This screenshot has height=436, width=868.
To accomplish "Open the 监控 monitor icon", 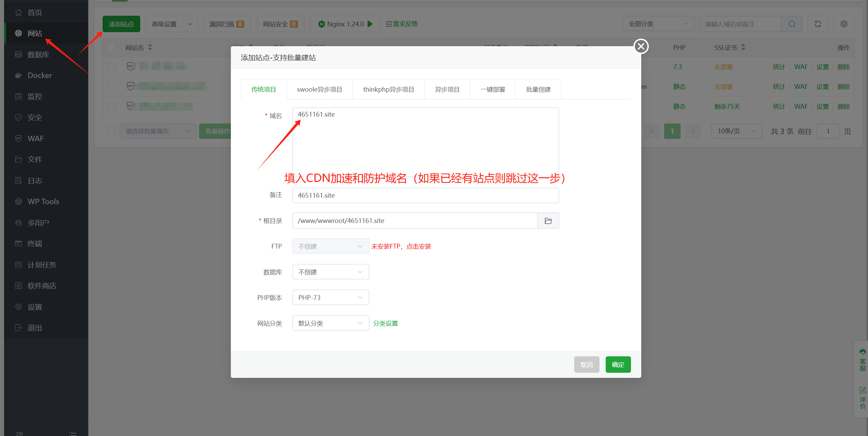I will tap(18, 96).
